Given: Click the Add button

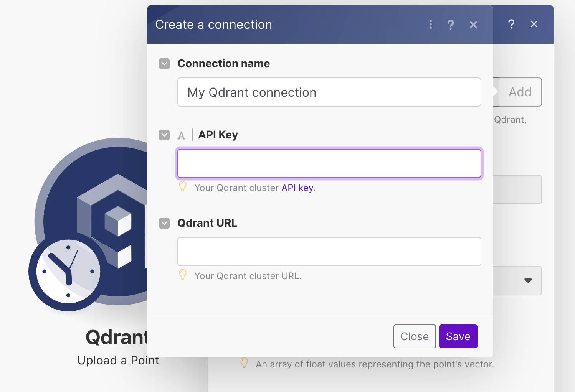Looking at the screenshot, I should coord(520,92).
